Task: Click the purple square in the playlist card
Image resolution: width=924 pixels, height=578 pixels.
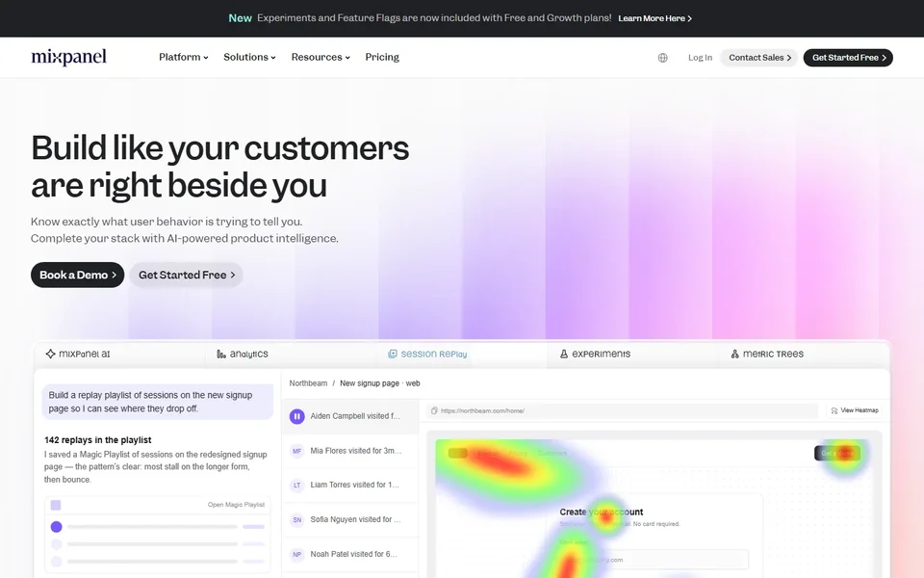Action: [x=56, y=505]
